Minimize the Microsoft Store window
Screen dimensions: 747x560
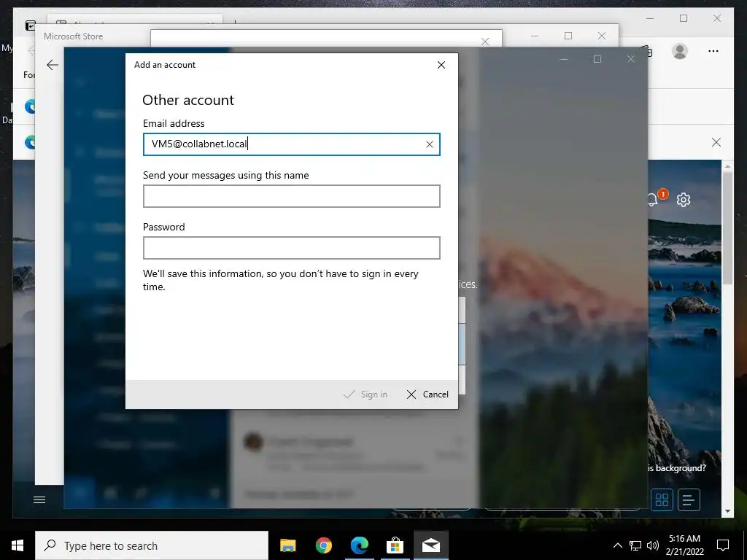tap(535, 36)
